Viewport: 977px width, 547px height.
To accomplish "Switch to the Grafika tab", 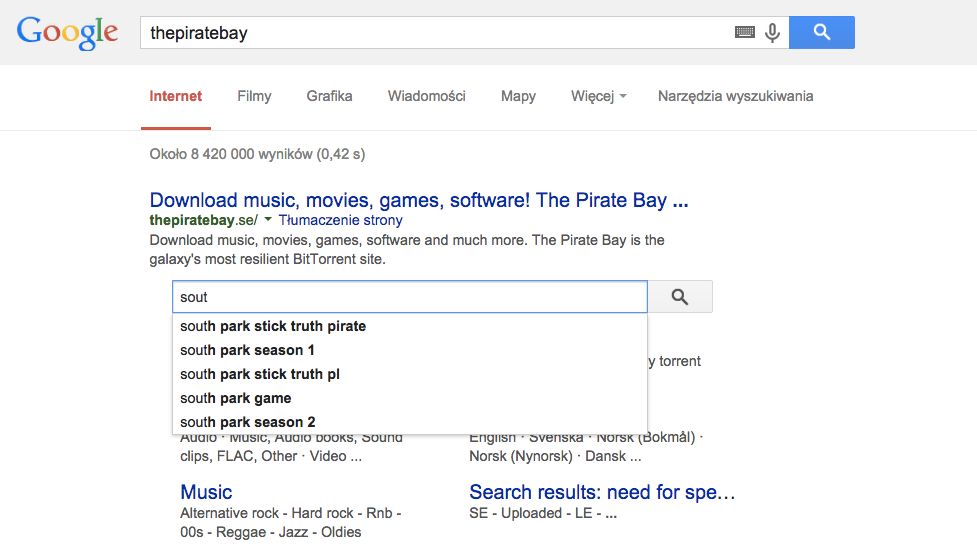I will coord(329,96).
